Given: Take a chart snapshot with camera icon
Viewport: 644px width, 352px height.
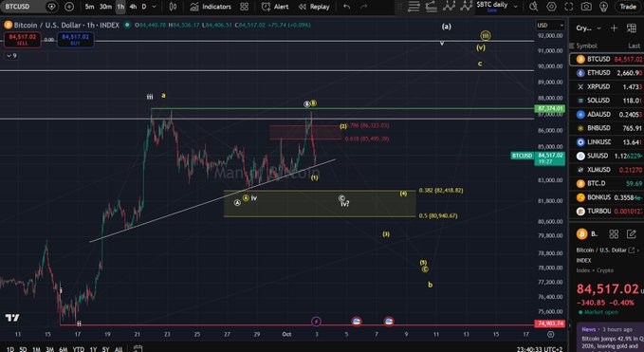Looking at the screenshot, I should [586, 7].
